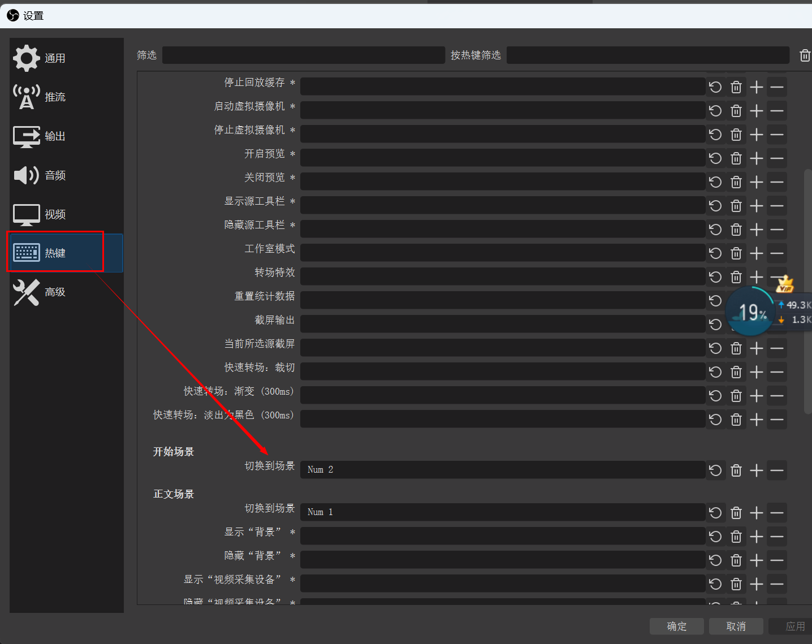Open the 音频 audio settings section
This screenshot has width=812, height=644.
[67, 175]
